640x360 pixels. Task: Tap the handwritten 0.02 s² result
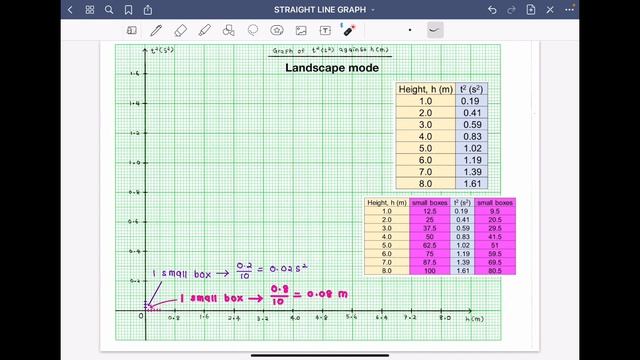pos(289,269)
